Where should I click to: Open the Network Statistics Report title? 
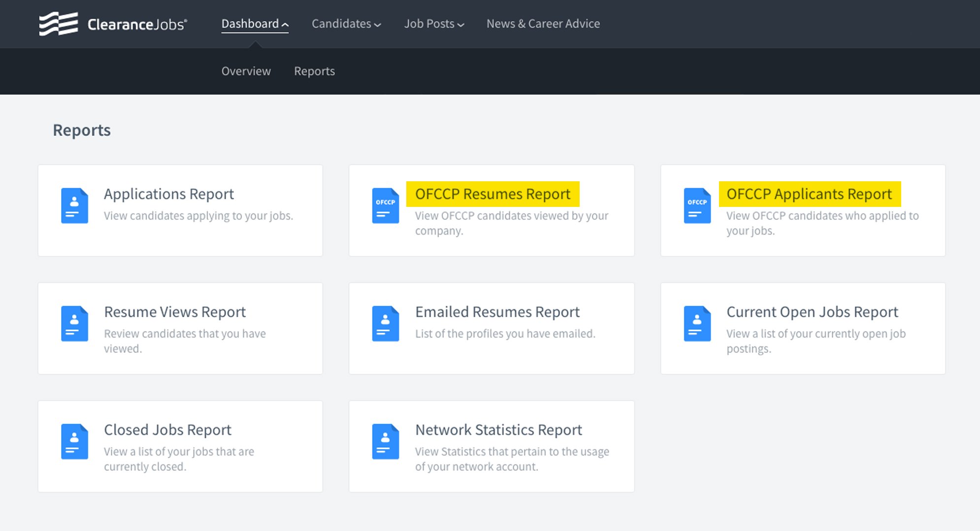point(498,430)
